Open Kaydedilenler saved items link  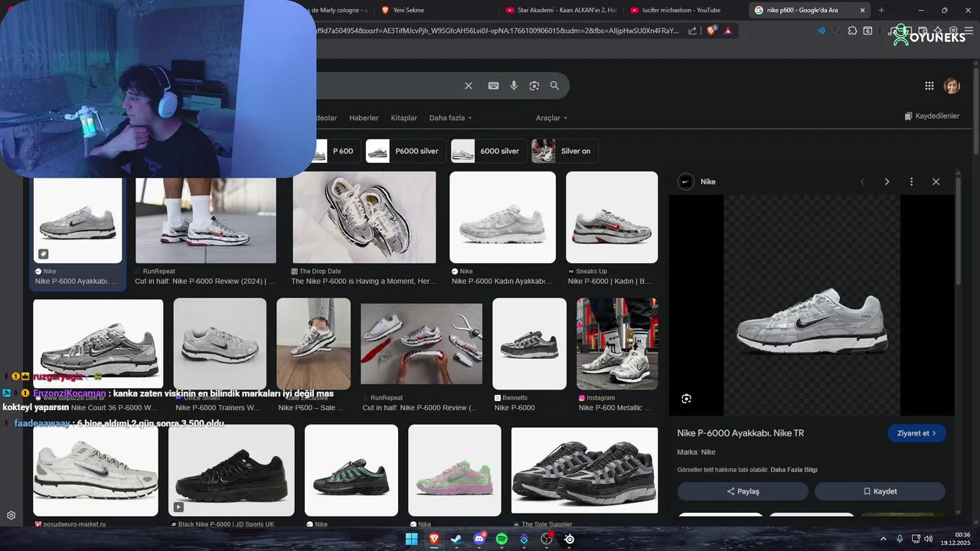coord(932,116)
